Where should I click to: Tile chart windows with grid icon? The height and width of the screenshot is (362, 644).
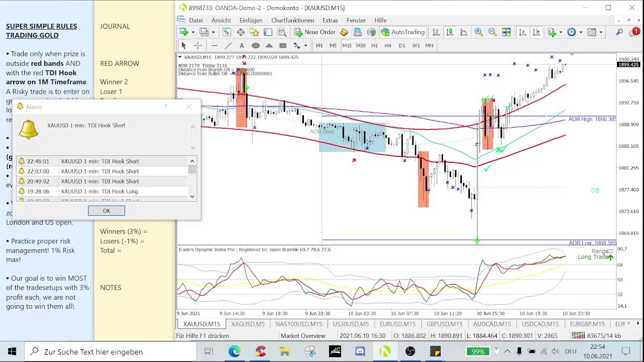click(x=506, y=32)
